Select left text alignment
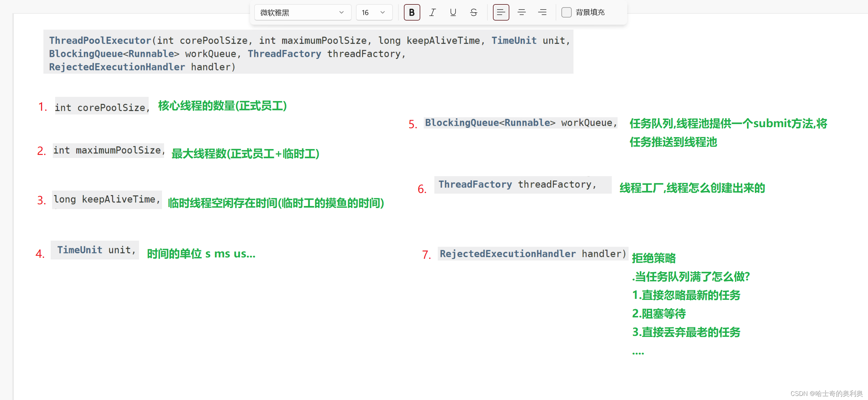 point(501,13)
